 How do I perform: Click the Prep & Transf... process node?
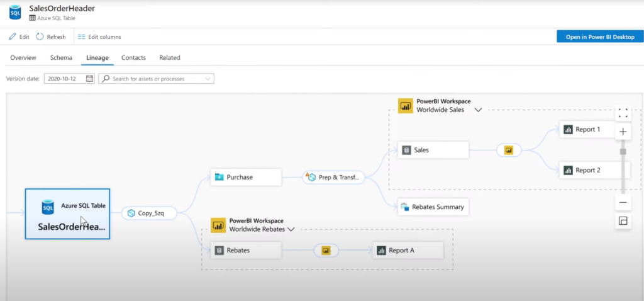pos(333,177)
